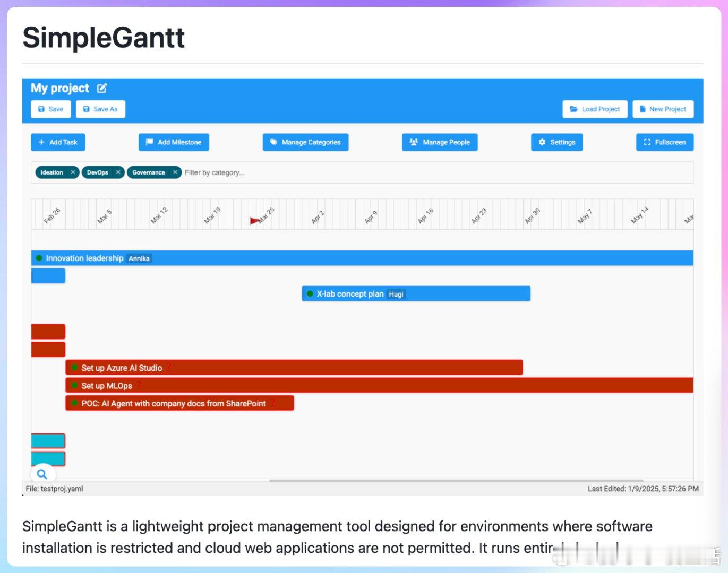The image size is (728, 573).
Task: Click the Save button
Action: coord(51,109)
